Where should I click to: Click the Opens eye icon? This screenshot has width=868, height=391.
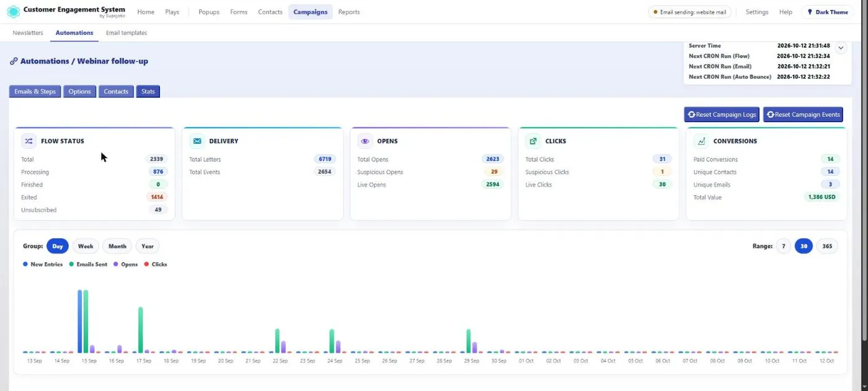pos(365,141)
